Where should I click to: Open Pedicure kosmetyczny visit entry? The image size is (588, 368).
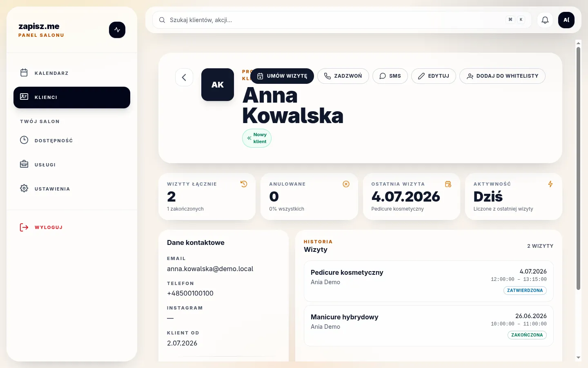pyautogui.click(x=429, y=281)
